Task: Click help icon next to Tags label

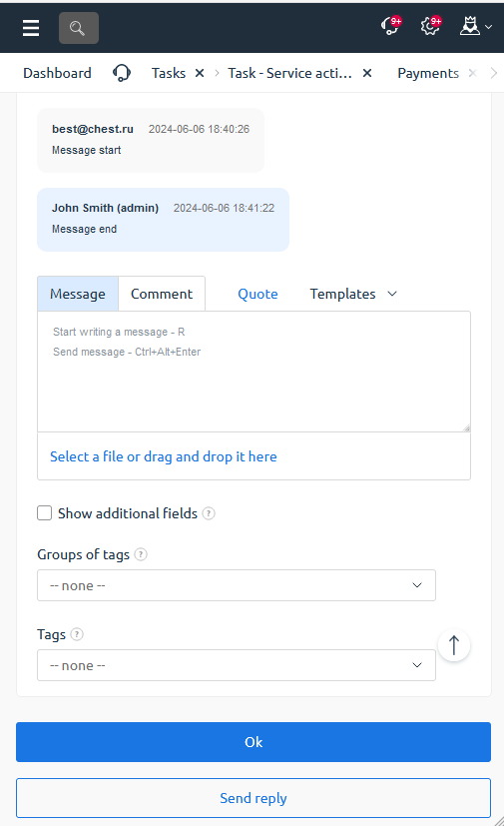Action: [x=77, y=634]
